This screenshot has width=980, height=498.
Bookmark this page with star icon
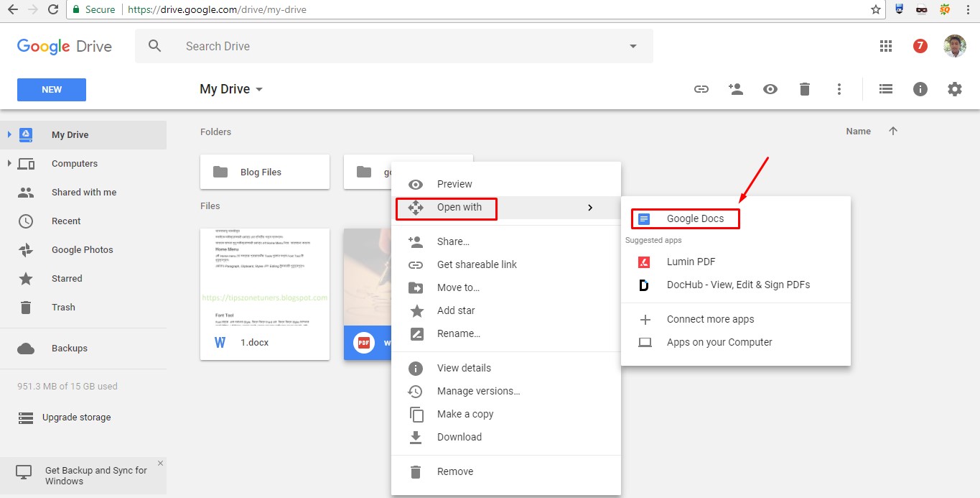(875, 9)
